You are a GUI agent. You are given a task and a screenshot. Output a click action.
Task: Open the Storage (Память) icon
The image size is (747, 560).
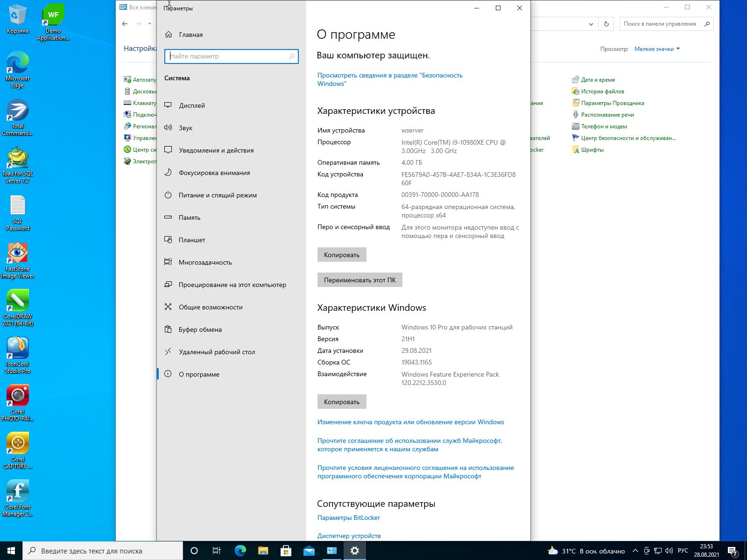(x=168, y=217)
